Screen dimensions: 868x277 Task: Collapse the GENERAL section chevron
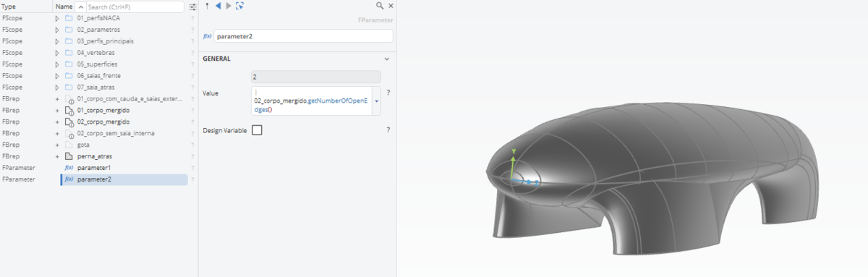[386, 59]
